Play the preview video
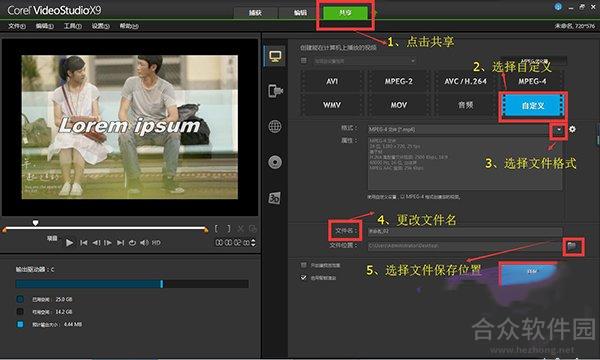 (69, 243)
